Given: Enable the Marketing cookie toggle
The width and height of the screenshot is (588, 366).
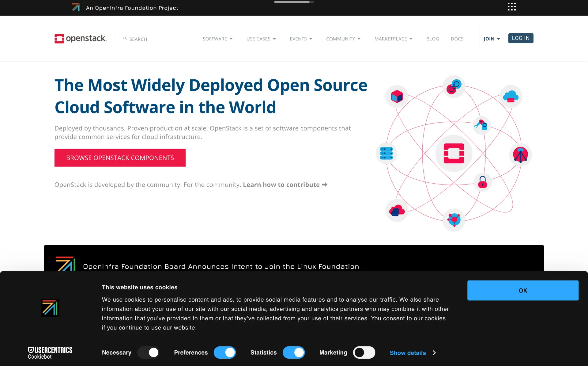Looking at the screenshot, I should 364,353.
